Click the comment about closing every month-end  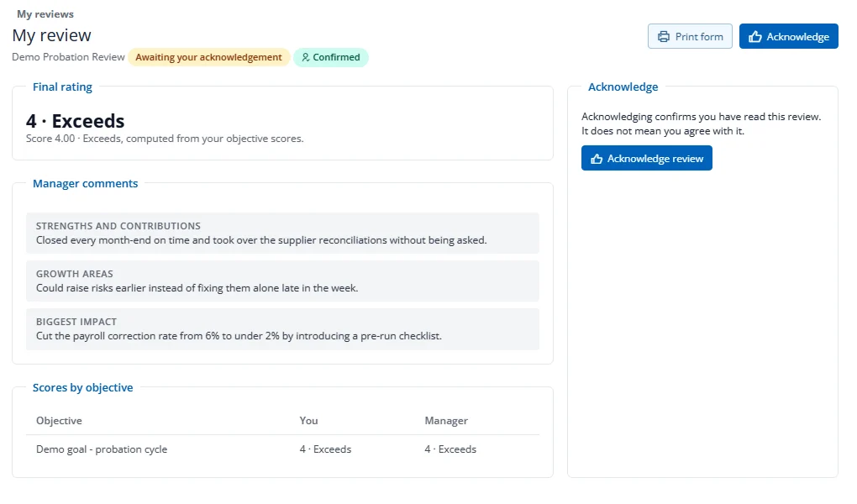(261, 240)
